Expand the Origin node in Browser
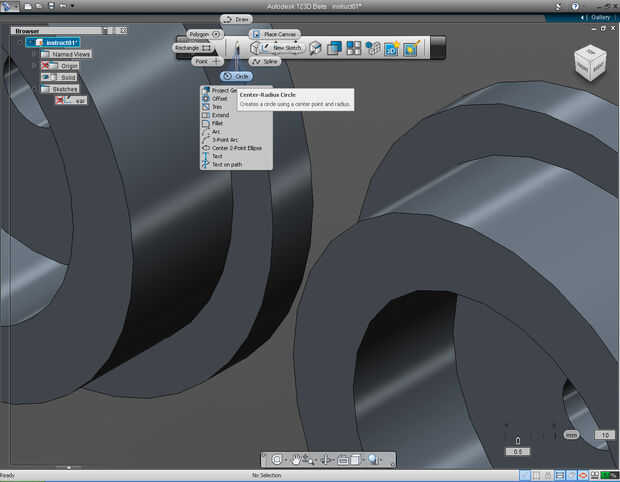 click(x=34, y=66)
